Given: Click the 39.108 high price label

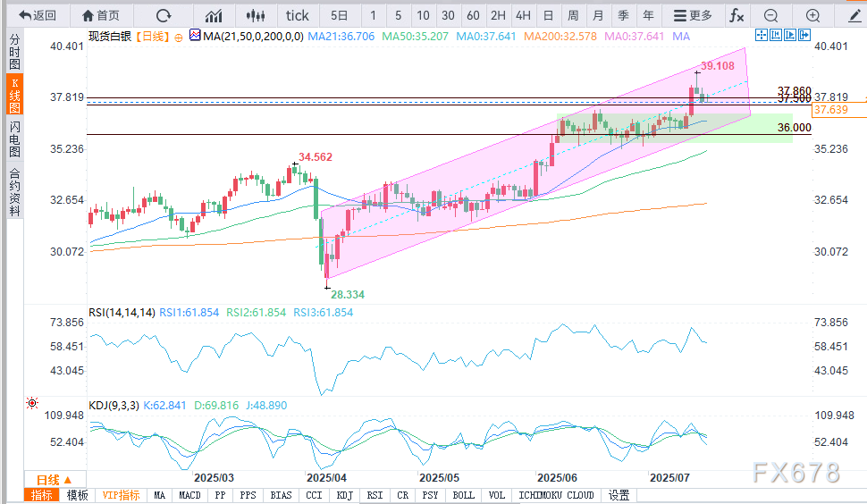Looking at the screenshot, I should [718, 66].
